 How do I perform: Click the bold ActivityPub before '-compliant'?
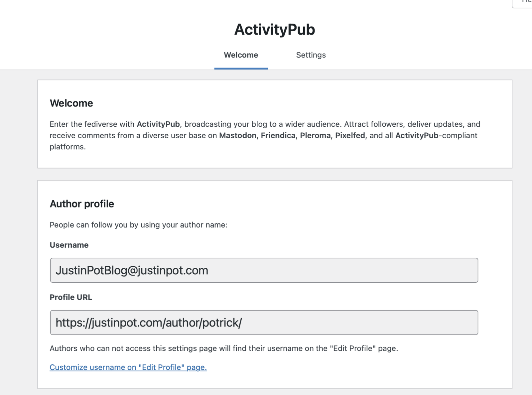(x=417, y=136)
